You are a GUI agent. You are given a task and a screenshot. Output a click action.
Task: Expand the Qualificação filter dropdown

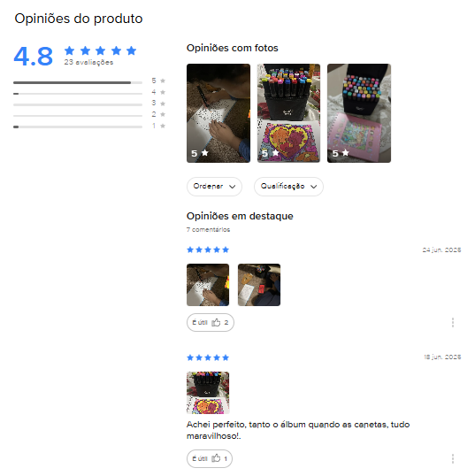[288, 187]
